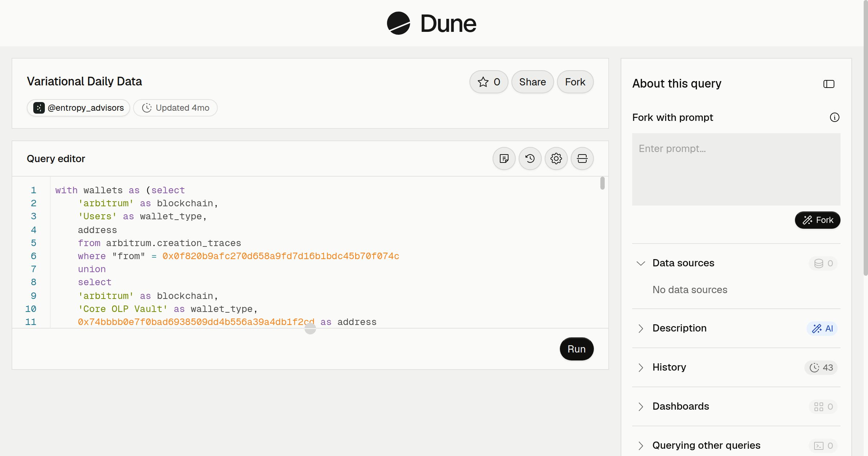Click the editor resize handle circle
This screenshot has height=456, width=868.
coord(310,329)
